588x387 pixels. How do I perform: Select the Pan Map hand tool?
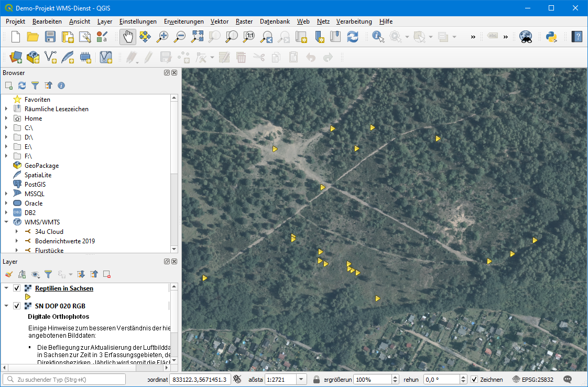[128, 37]
